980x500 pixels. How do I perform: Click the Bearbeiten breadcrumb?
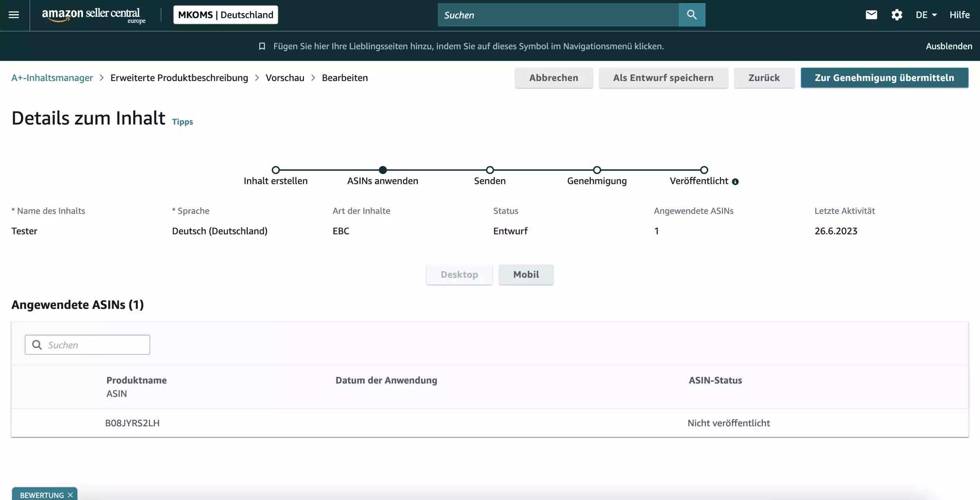pyautogui.click(x=345, y=78)
